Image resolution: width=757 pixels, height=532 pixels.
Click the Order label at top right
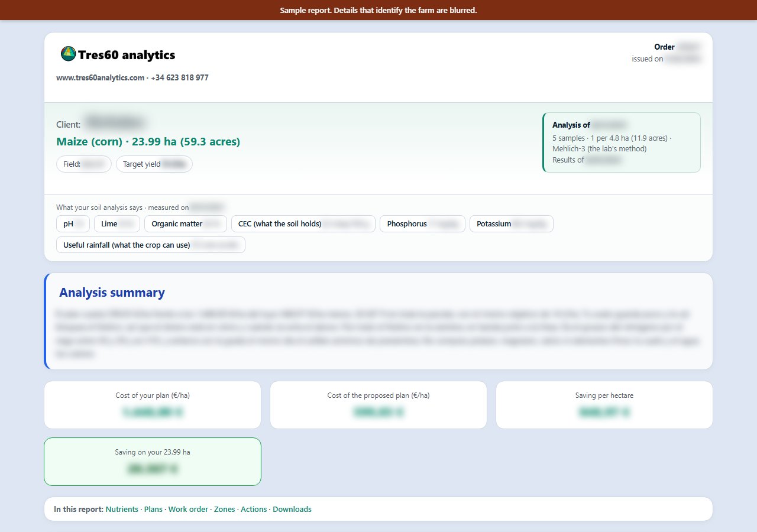tap(664, 47)
